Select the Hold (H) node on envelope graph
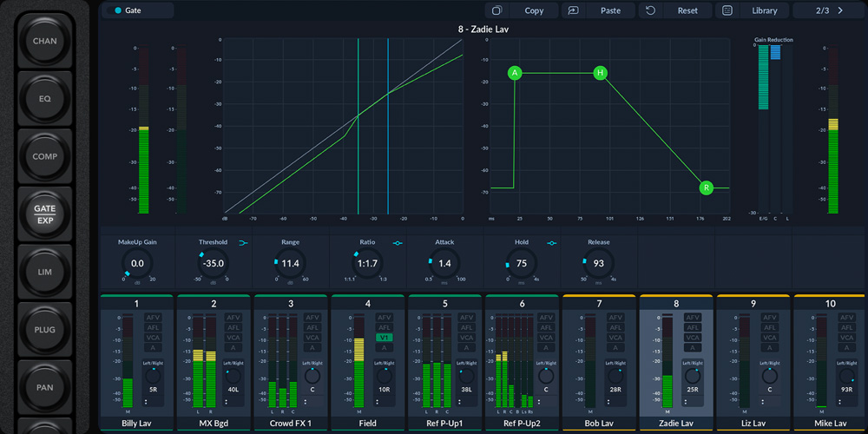Image resolution: width=868 pixels, height=434 pixels. tap(601, 73)
